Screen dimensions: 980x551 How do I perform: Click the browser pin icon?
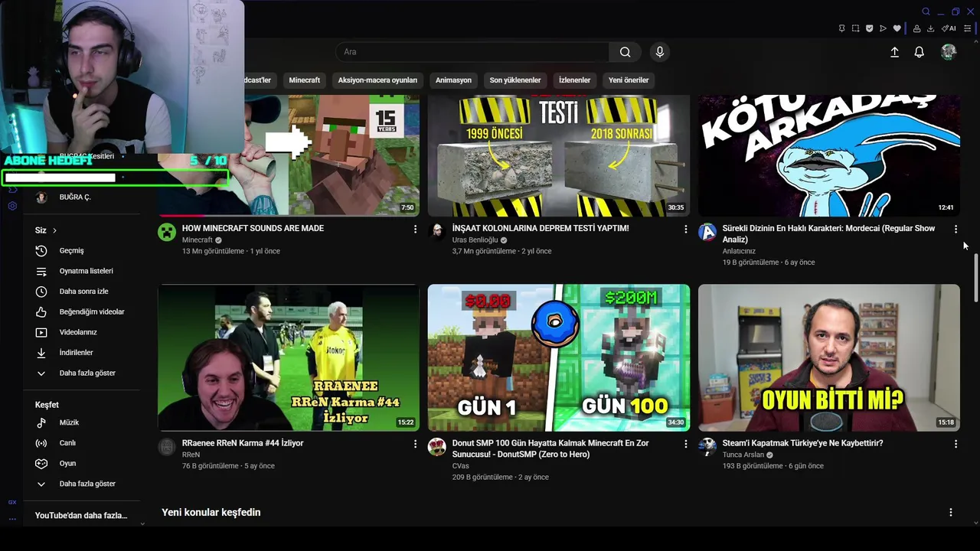tap(841, 28)
